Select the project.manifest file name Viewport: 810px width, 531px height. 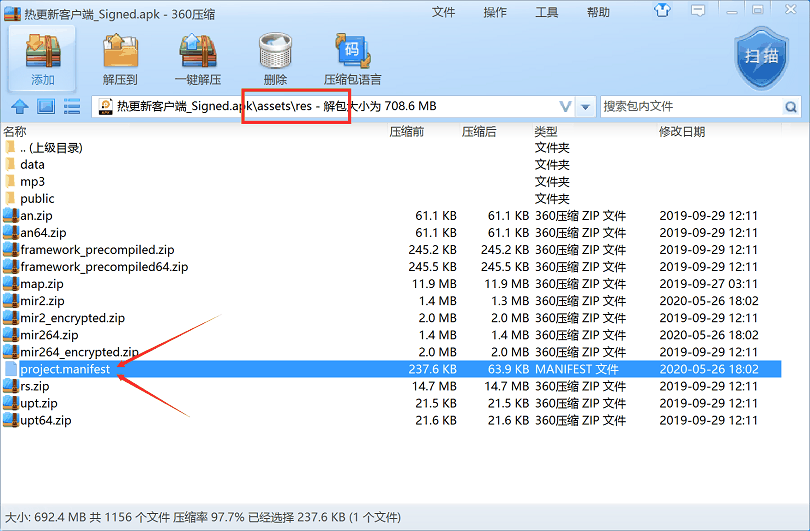(x=65, y=369)
